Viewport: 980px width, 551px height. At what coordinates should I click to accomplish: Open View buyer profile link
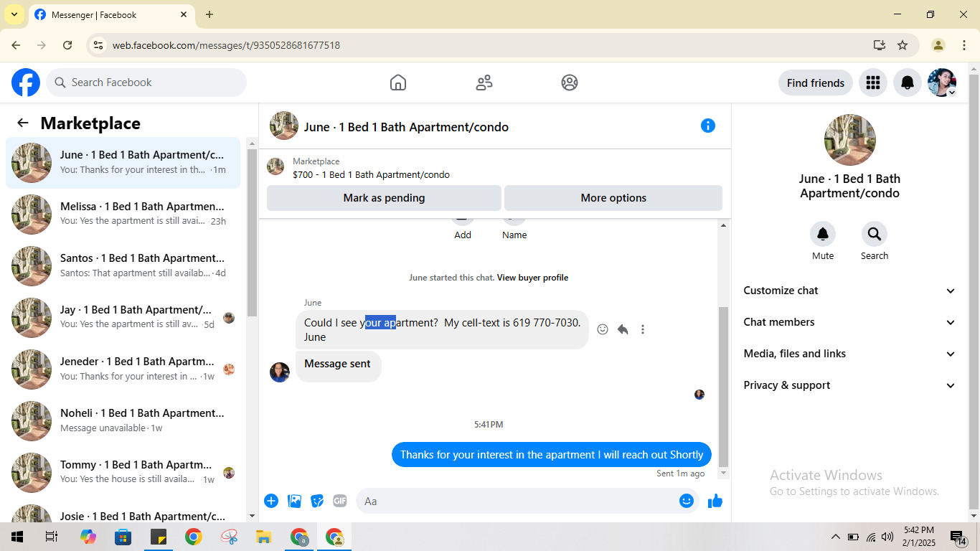click(x=532, y=278)
